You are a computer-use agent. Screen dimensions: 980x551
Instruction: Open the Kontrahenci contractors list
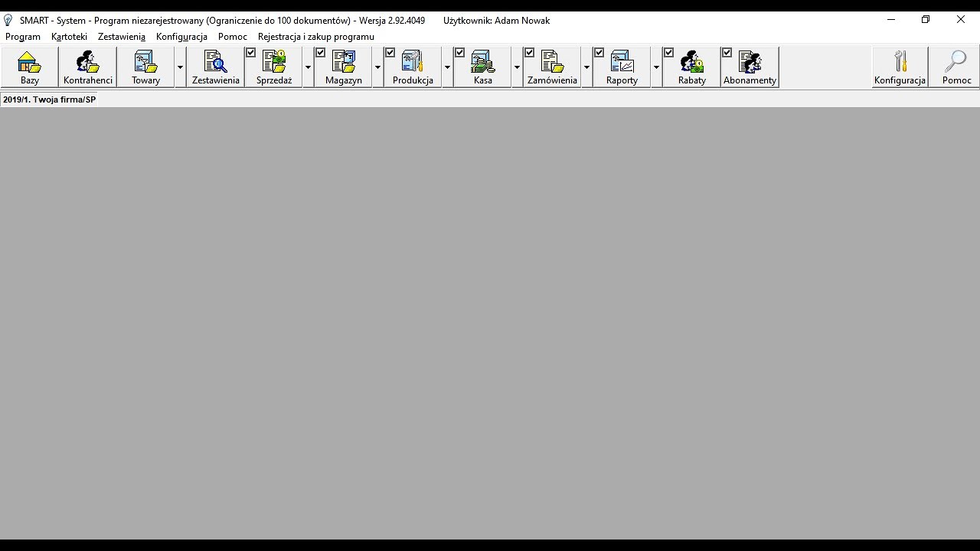pos(88,67)
